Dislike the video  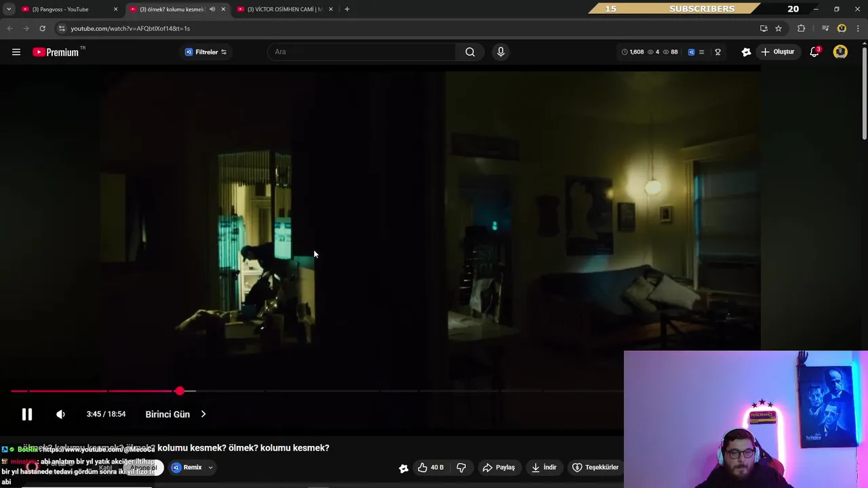(461, 468)
